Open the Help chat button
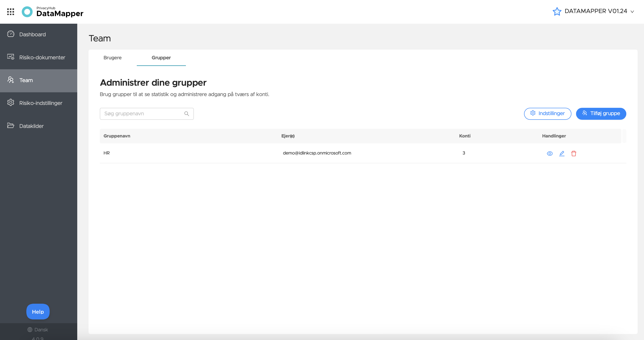 (38, 312)
